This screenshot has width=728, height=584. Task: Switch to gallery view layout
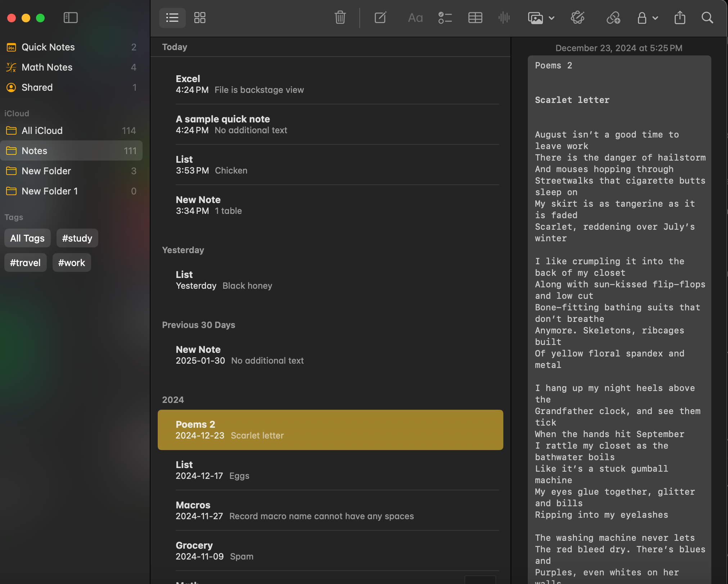pos(200,18)
